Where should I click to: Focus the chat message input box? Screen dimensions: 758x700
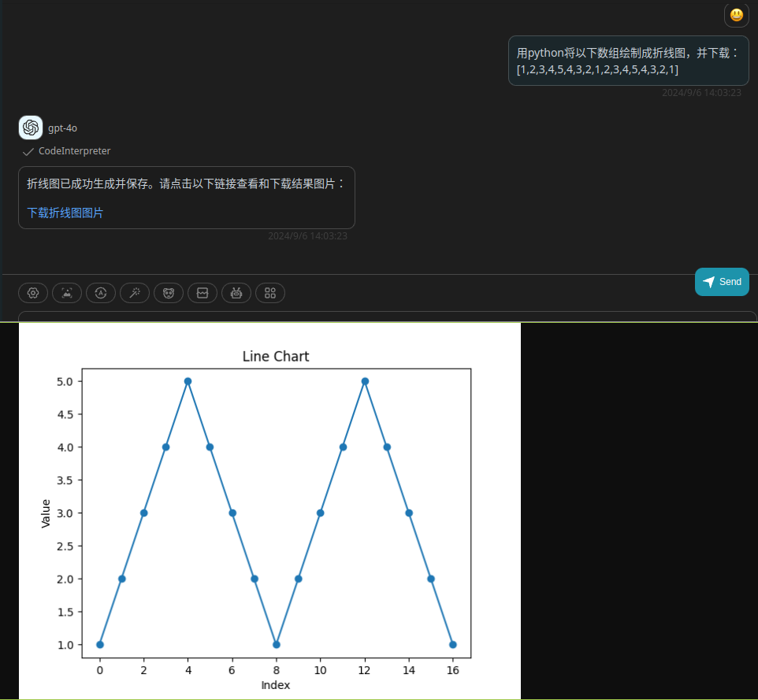coord(387,317)
